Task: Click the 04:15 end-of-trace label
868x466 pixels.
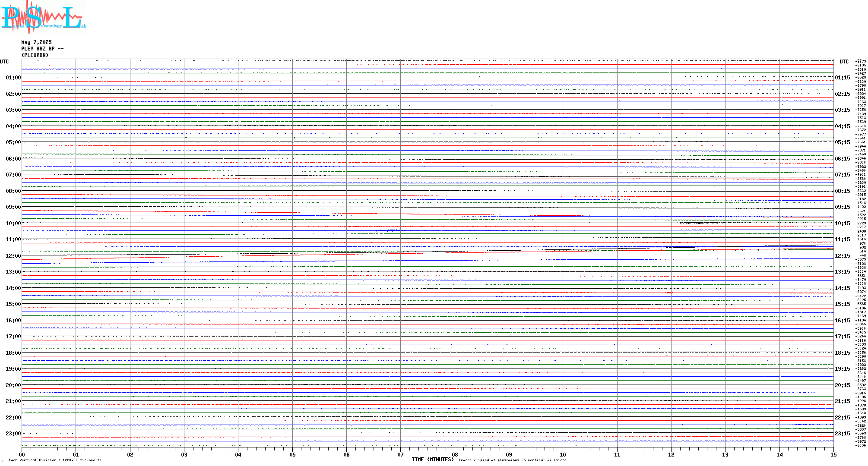Action: click(843, 126)
